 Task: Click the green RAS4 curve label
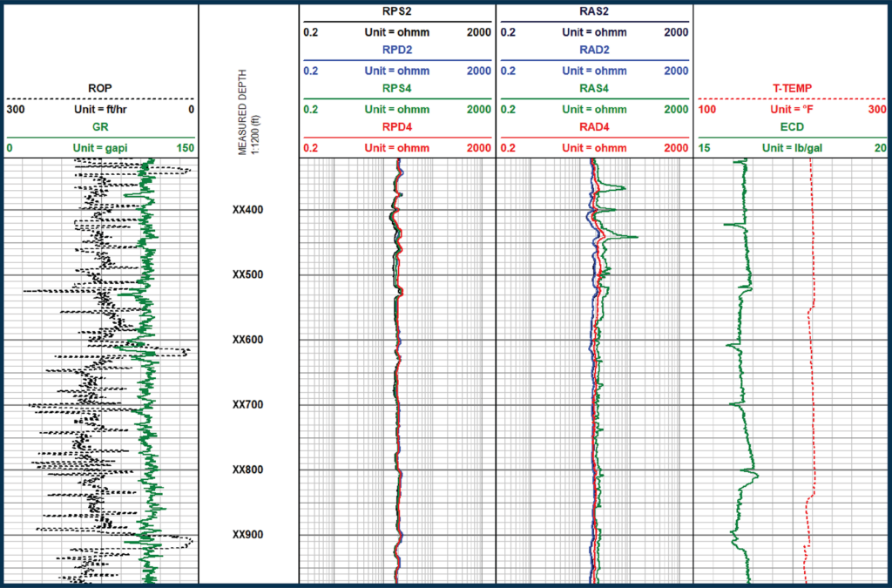[593, 88]
